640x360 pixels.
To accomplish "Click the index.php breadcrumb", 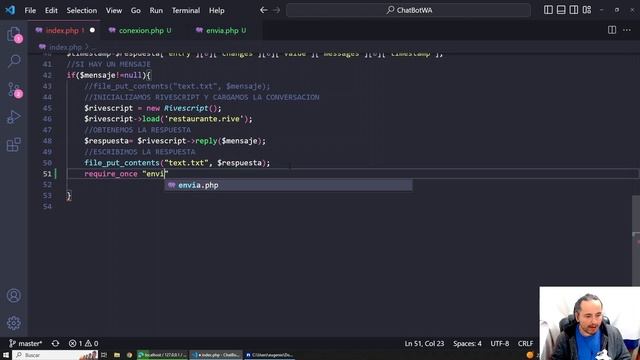I will point(65,47).
